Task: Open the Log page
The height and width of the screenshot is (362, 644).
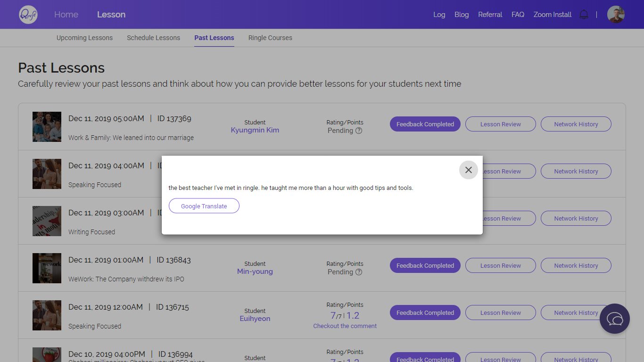Action: click(x=439, y=15)
